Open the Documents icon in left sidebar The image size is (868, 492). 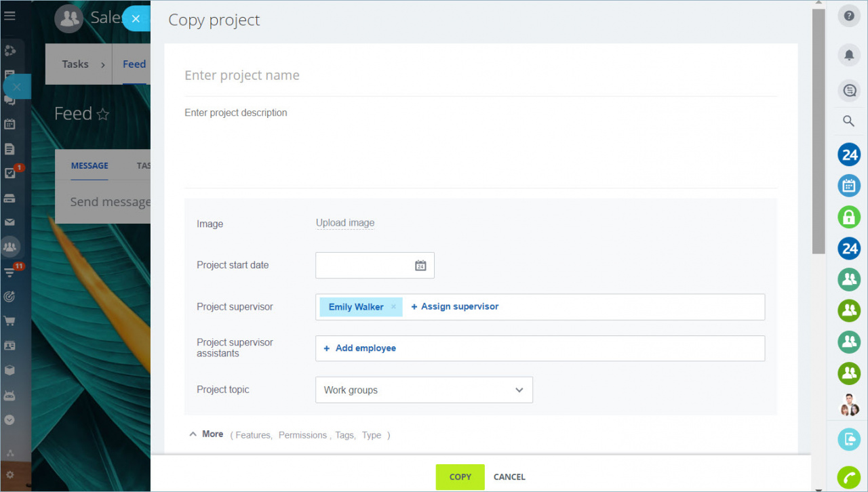pyautogui.click(x=9, y=149)
